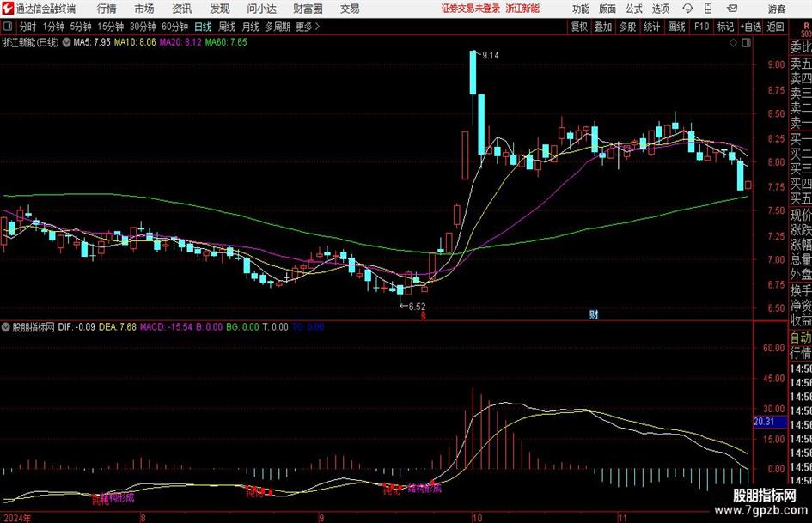Switch to 月线 monthly period

pyautogui.click(x=250, y=27)
